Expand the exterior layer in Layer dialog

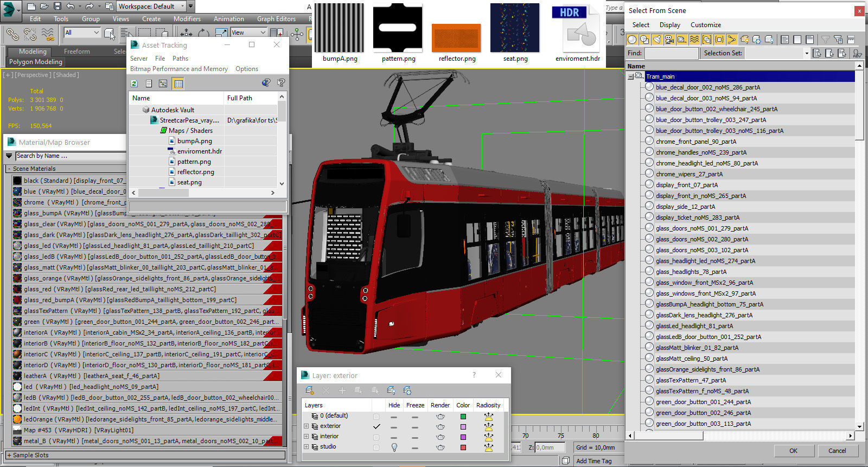[307, 426]
